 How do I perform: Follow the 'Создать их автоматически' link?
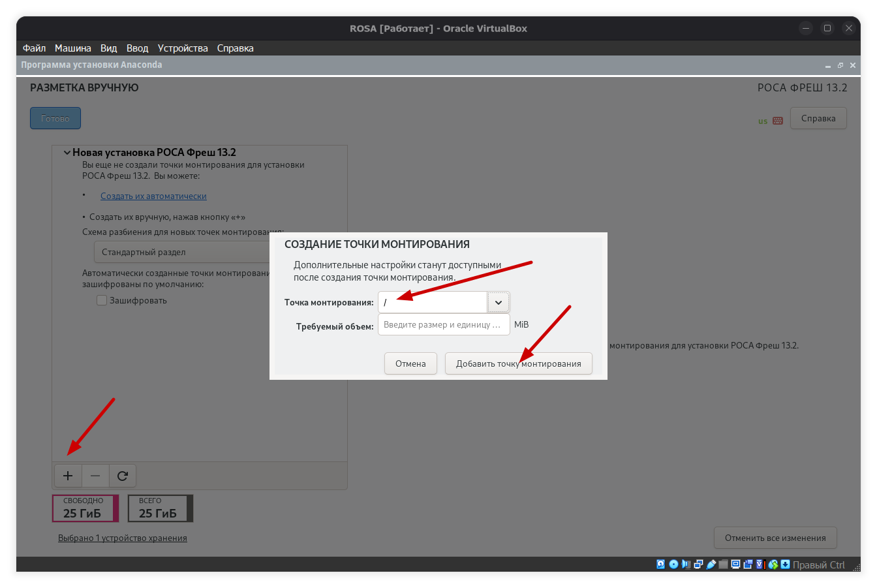153,196
